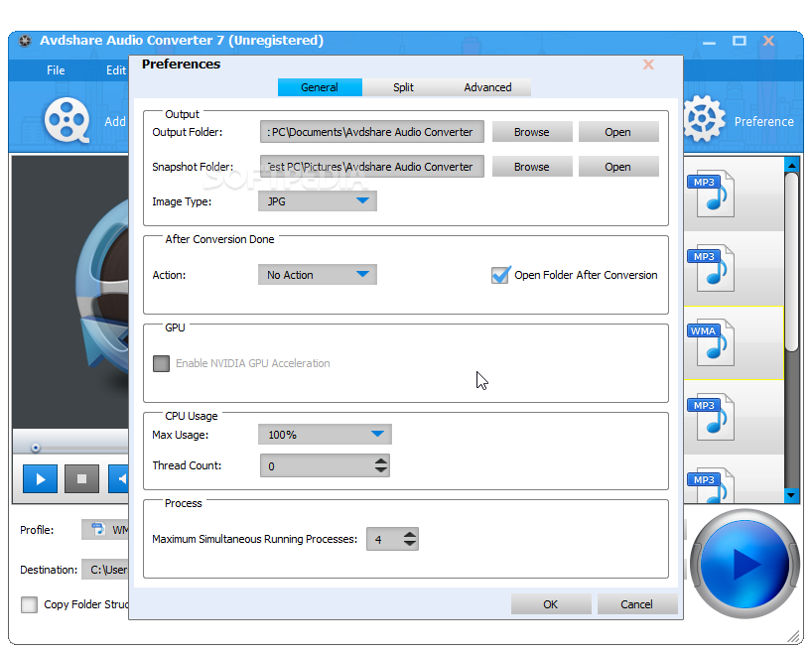
Task: Close the Preferences dialog with its X
Action: (648, 65)
